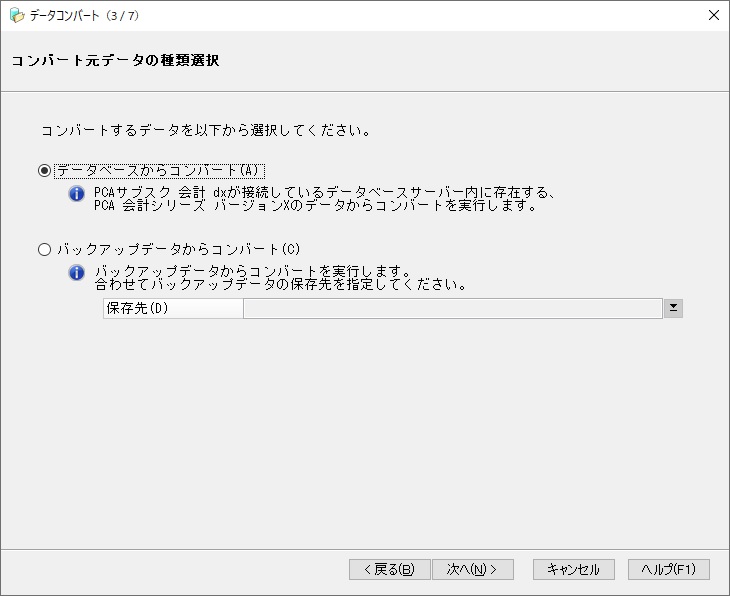Proceed with the 次へ(N) button
Screen dimensions: 730x596
472,569
